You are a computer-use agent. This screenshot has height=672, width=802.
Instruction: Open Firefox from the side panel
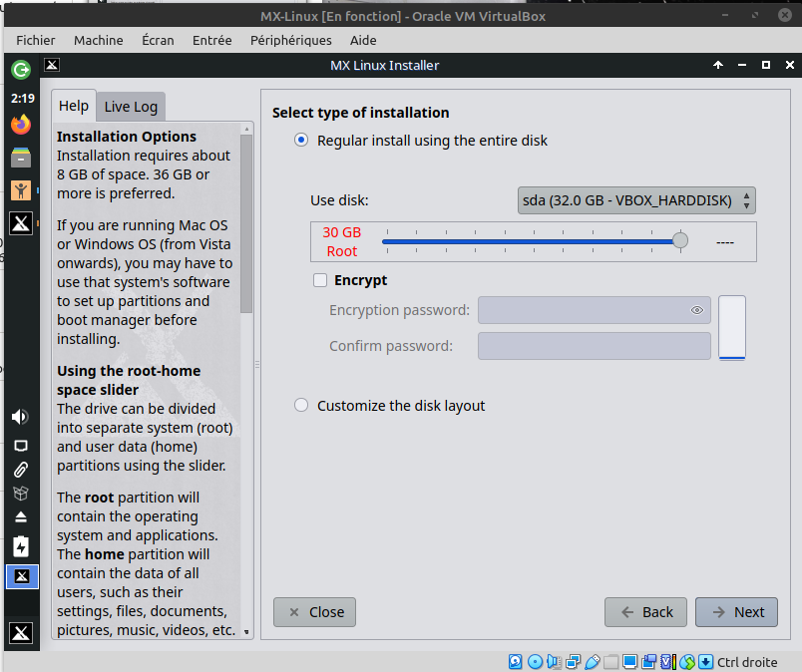point(21,125)
